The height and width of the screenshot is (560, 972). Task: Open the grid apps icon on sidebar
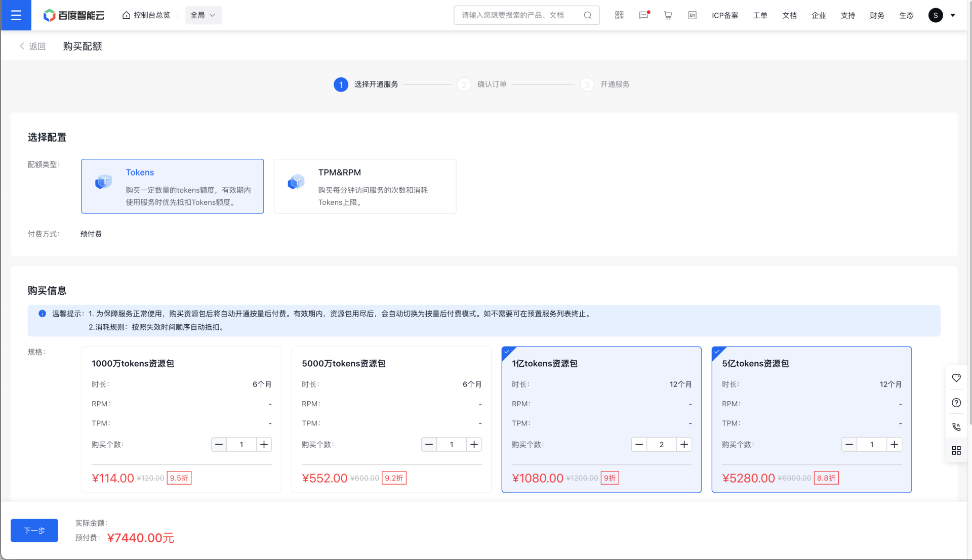click(x=956, y=450)
